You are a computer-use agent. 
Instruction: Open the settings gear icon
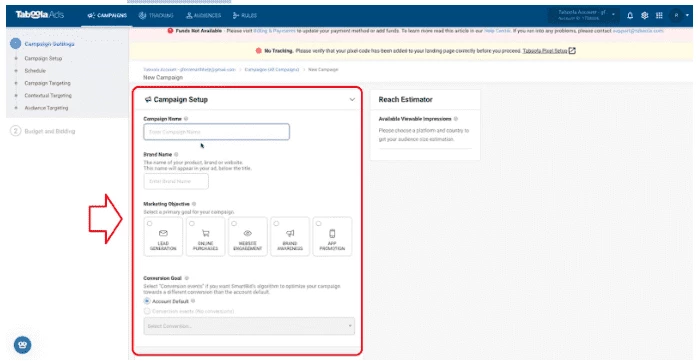click(x=645, y=16)
